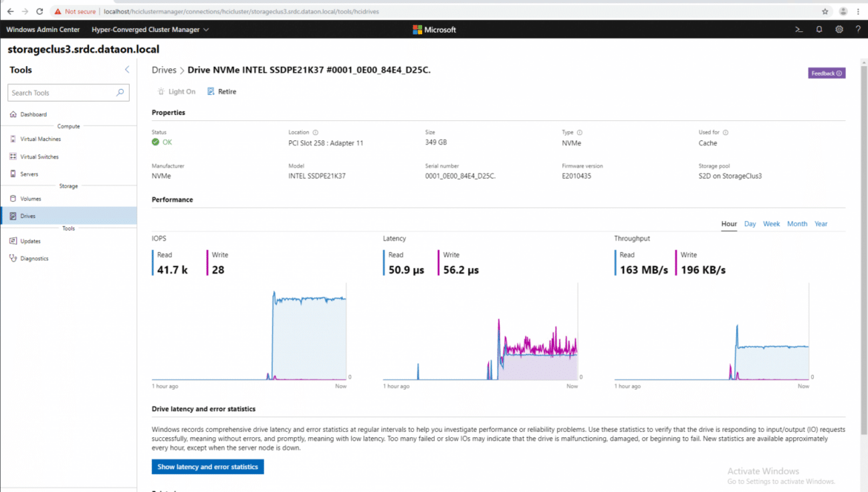Viewport: 868px width, 492px height.
Task: Click the page vertical scrollbar
Action: tap(864, 249)
